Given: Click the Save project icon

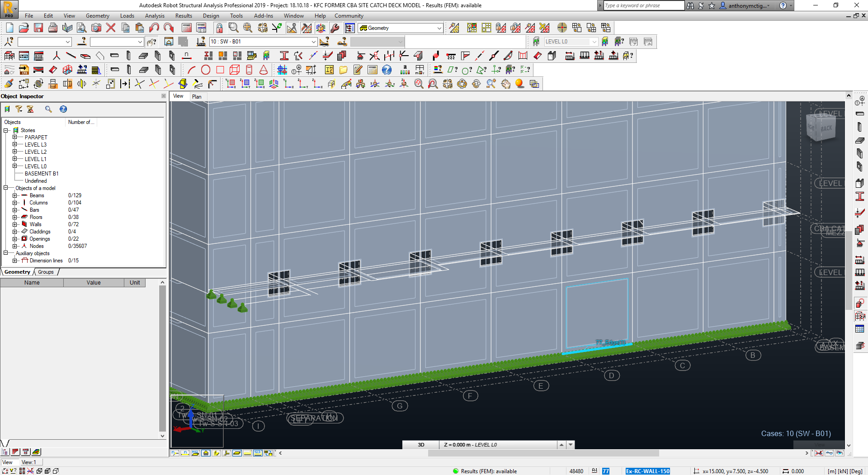Looking at the screenshot, I should point(38,28).
